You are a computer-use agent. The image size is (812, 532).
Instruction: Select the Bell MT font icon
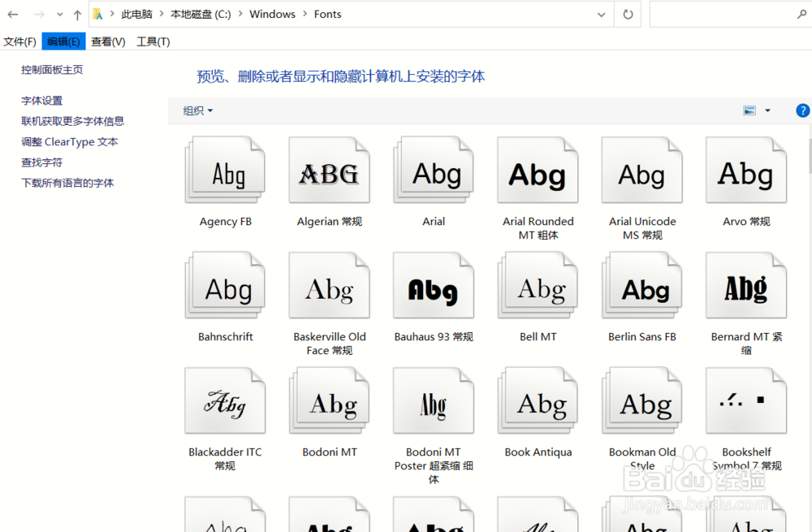pyautogui.click(x=538, y=285)
